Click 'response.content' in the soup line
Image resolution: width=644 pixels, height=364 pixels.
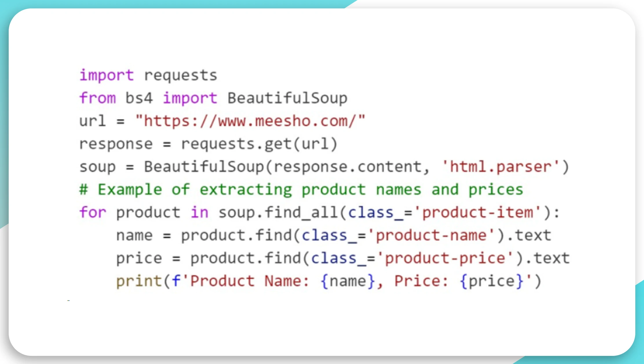coord(347,167)
